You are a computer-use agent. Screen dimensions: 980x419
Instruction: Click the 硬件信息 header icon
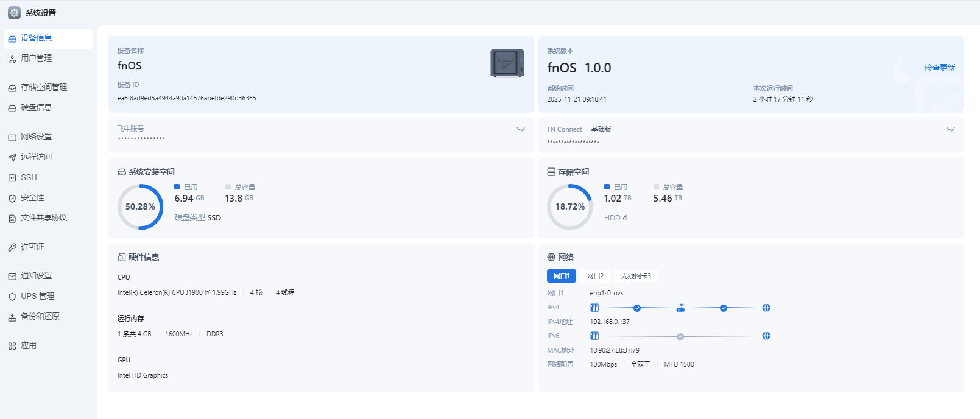(122, 257)
